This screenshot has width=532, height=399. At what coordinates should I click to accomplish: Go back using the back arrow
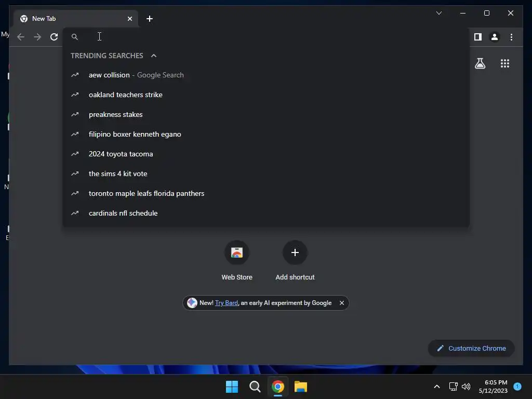pos(21,37)
